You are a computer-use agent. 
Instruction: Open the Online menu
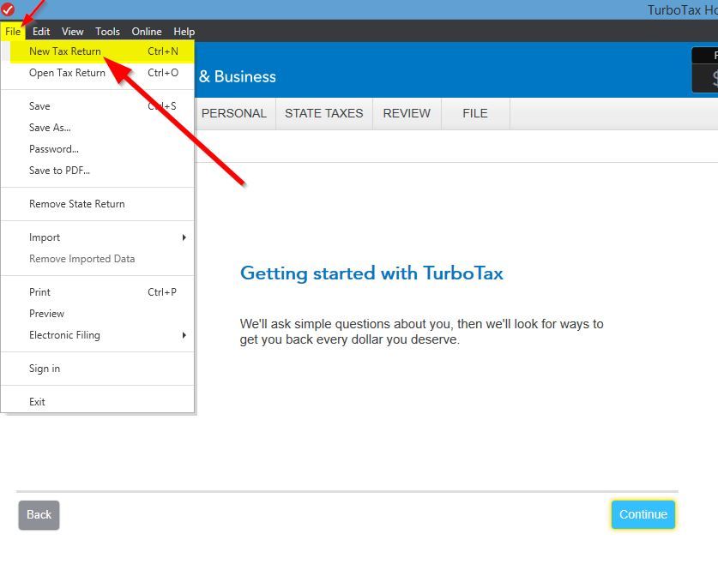point(147,32)
